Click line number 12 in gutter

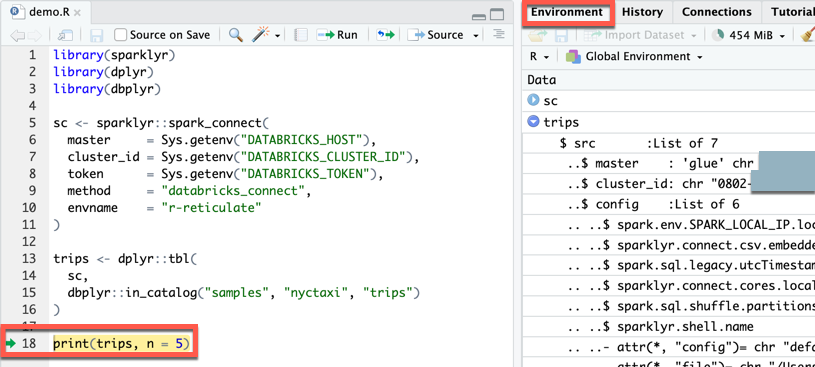[30, 241]
